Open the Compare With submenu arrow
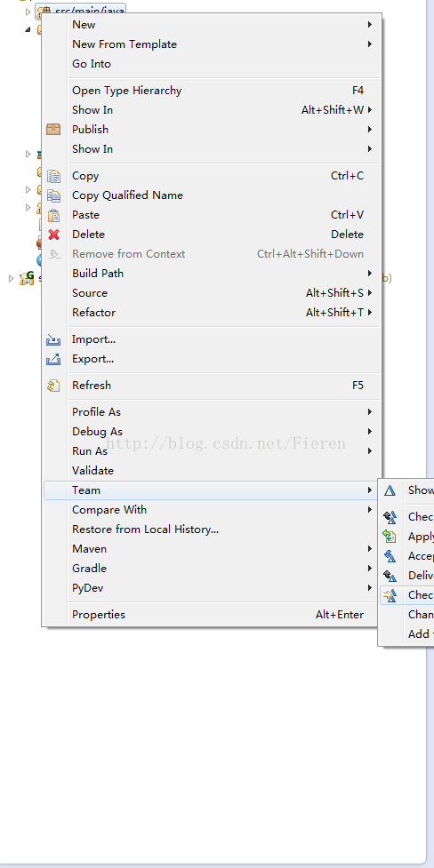Screen dimensions: 434x868 tap(370, 509)
